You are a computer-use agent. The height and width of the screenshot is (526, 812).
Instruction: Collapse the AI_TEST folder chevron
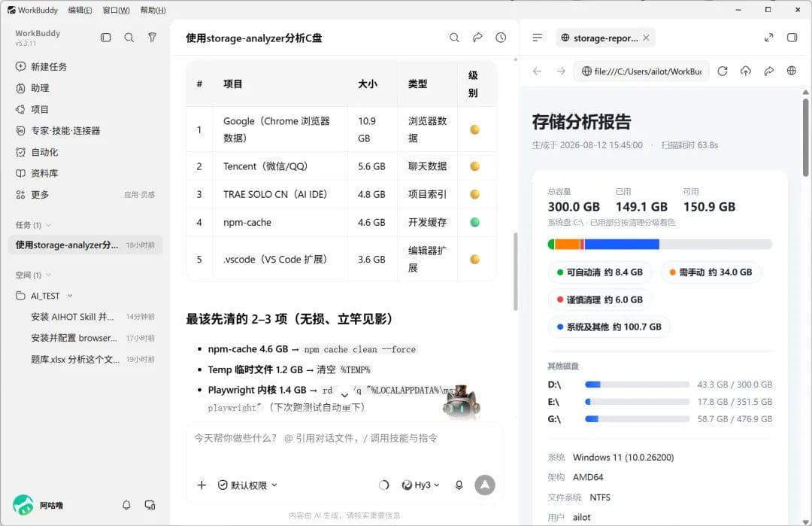pos(70,296)
